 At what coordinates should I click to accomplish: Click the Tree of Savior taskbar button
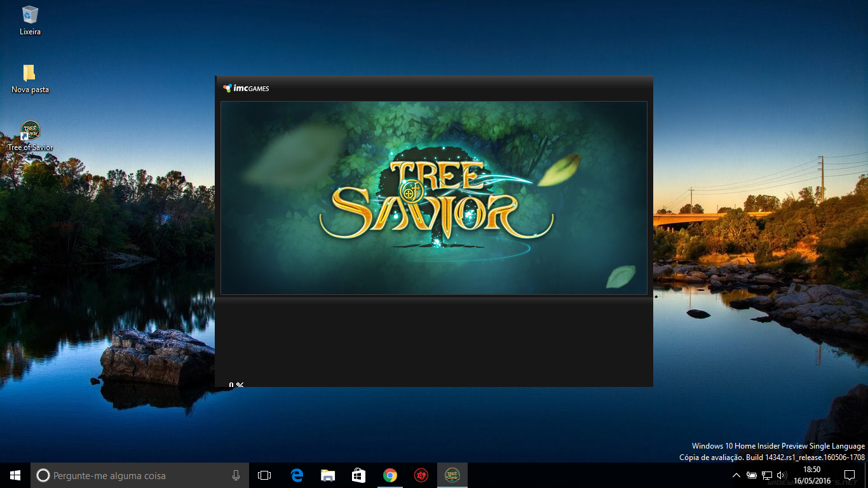tap(452, 475)
